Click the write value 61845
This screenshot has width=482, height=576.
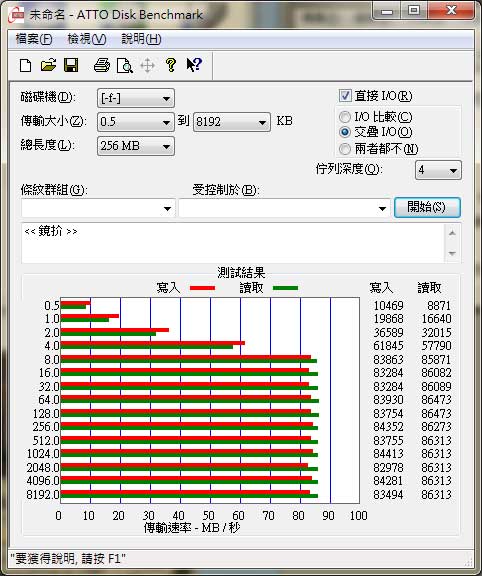pyautogui.click(x=388, y=346)
